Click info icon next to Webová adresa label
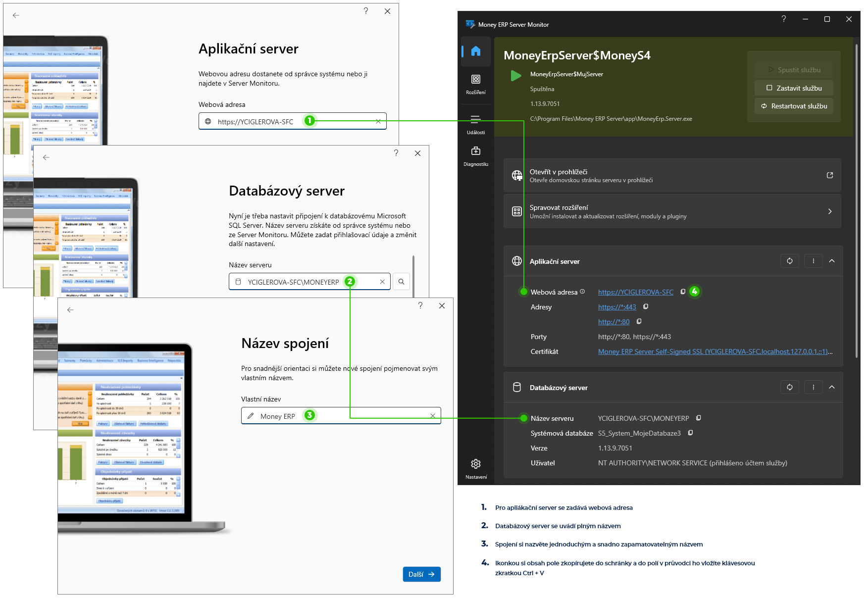 582,292
